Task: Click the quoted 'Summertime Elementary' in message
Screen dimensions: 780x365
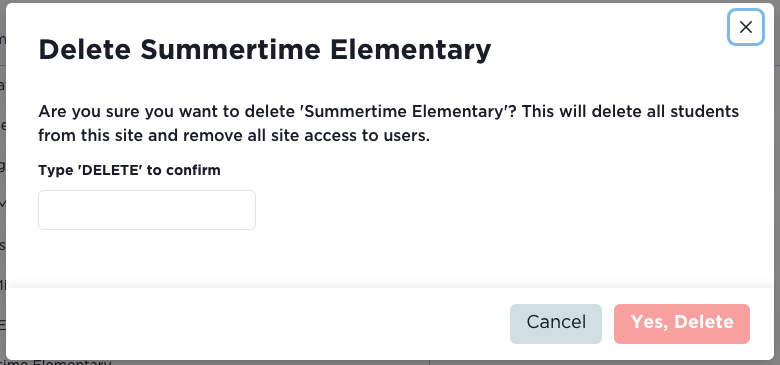Action: (x=404, y=111)
